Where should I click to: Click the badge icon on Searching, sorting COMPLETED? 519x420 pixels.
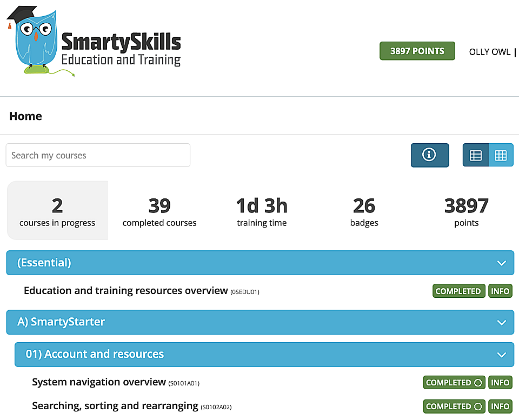(x=478, y=406)
